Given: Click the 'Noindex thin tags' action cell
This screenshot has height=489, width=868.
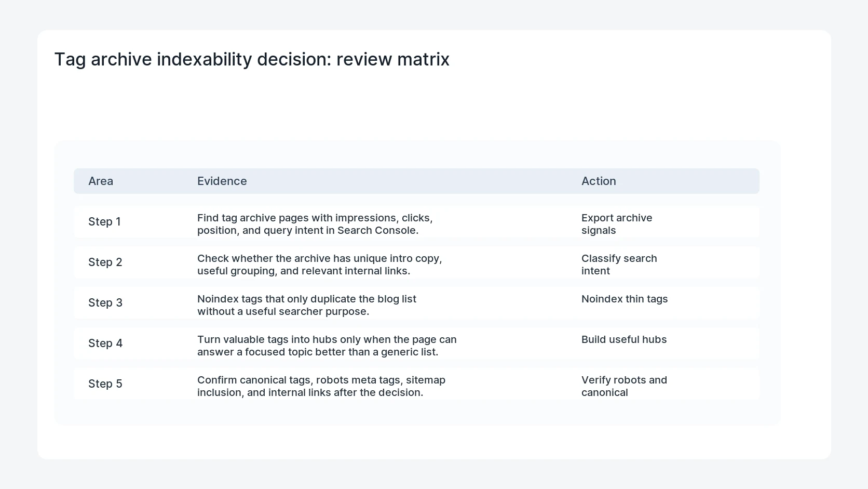Looking at the screenshot, I should click(625, 299).
